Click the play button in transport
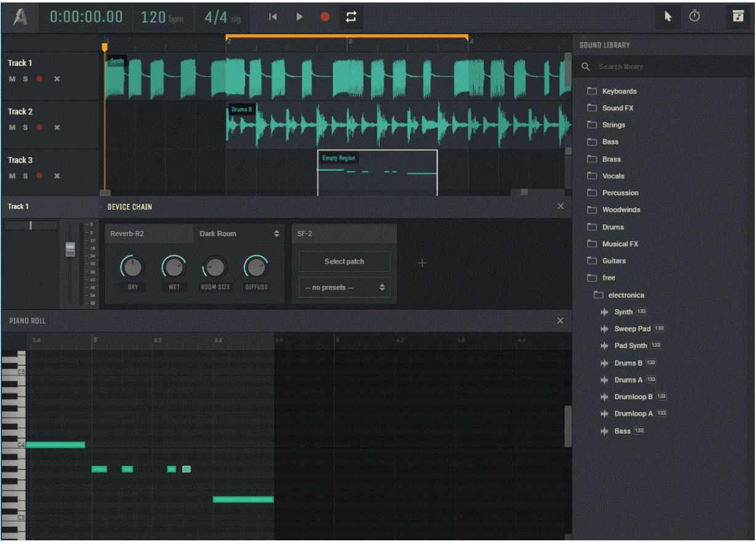Screen dimensions: 756x544 (x=300, y=17)
